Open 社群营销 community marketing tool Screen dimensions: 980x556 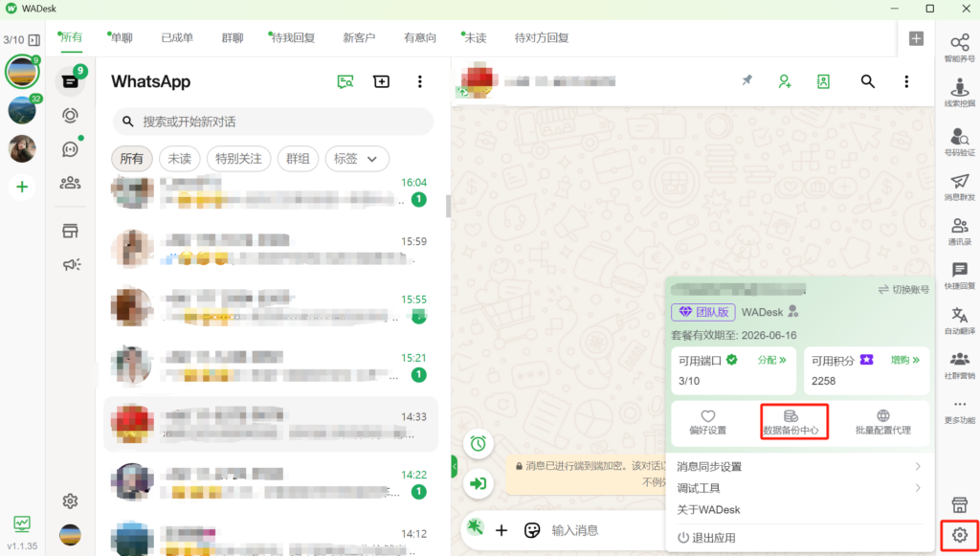pos(959,365)
